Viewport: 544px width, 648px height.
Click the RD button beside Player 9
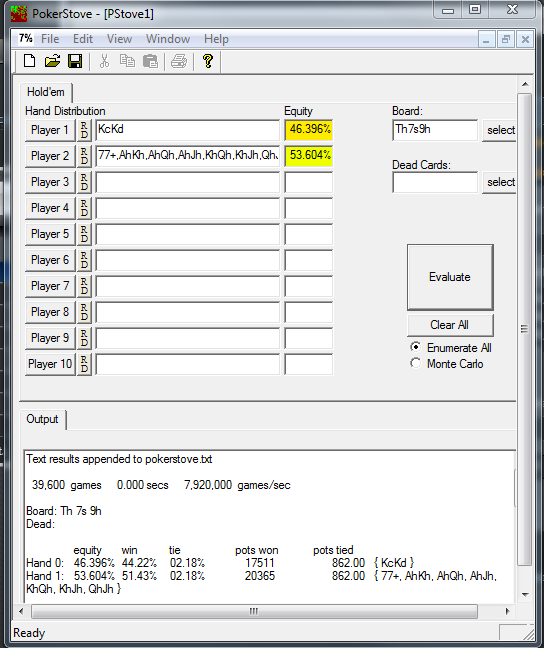tap(84, 338)
